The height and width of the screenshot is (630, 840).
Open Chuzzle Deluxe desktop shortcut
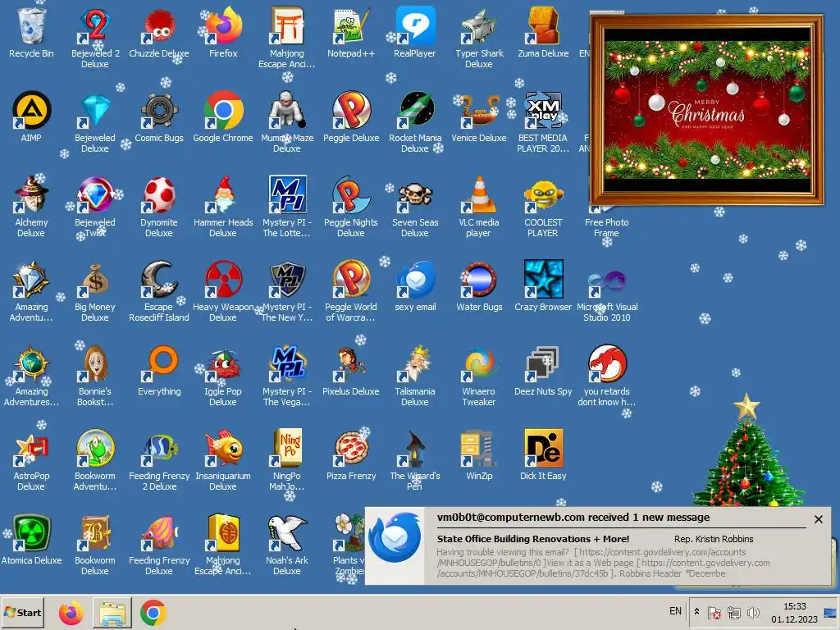(159, 32)
